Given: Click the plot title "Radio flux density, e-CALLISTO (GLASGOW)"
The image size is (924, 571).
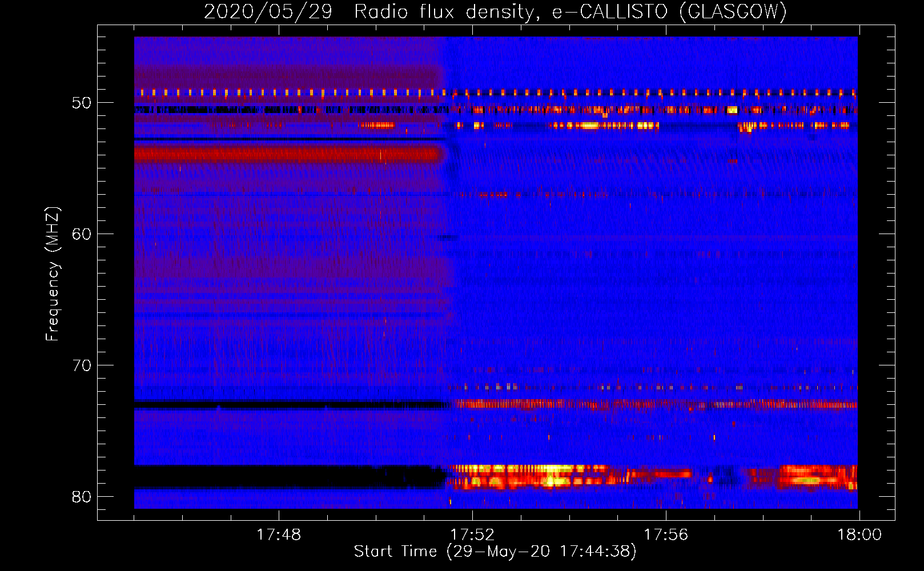Looking at the screenshot, I should point(571,12).
